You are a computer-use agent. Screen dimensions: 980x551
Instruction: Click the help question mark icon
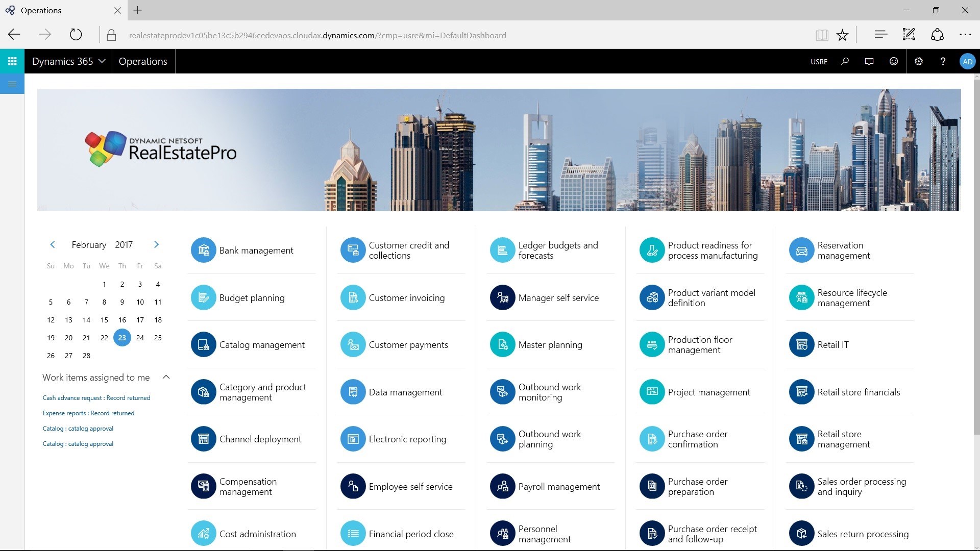(943, 61)
